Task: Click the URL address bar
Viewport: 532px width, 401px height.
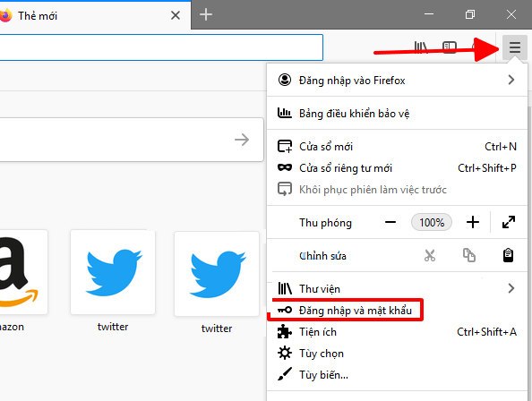Action: 161,47
